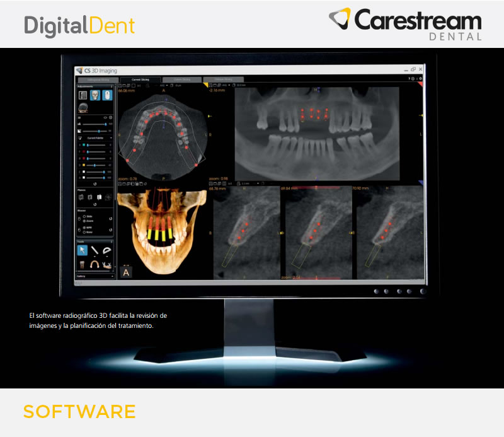This screenshot has width=504, height=437.
Task: Switch to the Curved Slicing tab
Action: [x=139, y=80]
